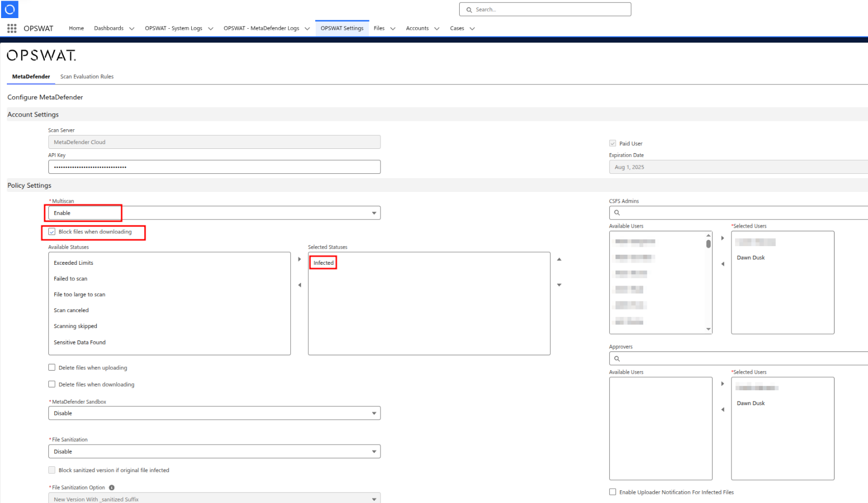This screenshot has width=868, height=503.
Task: Select Dawn Dusk in Approvers selected users
Action: 751,404
